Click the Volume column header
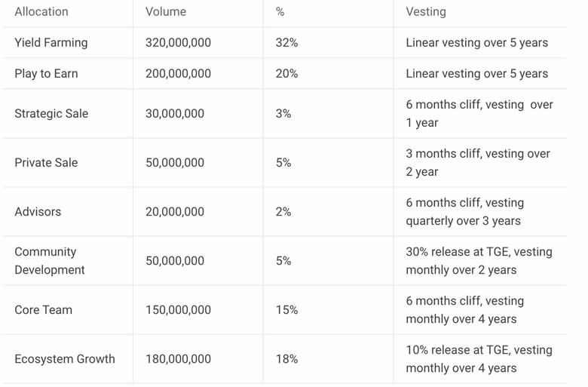Viewport: 588px width, 387px height. coord(166,12)
